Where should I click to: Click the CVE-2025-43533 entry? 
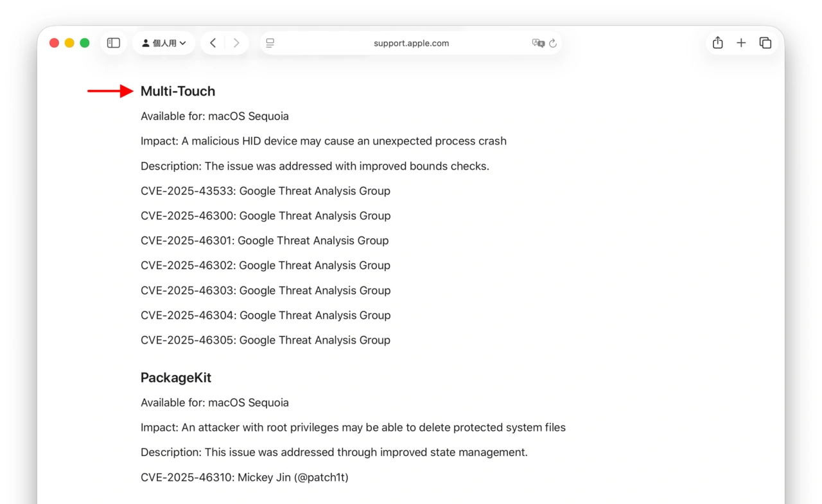coord(265,191)
